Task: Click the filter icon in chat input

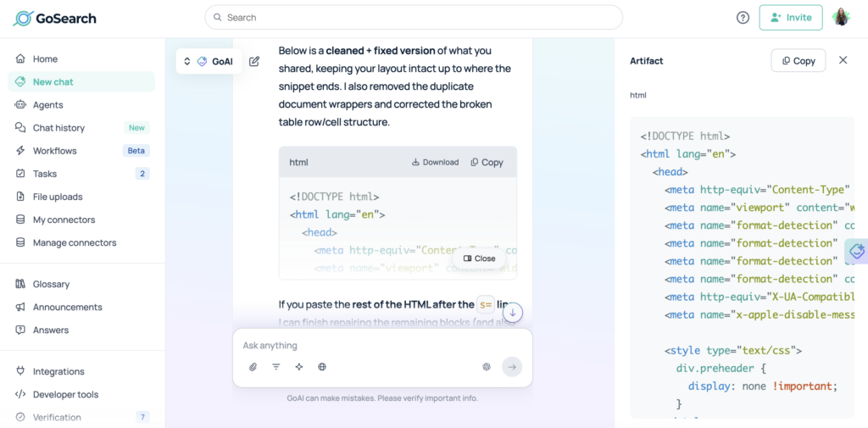Action: pyautogui.click(x=275, y=367)
